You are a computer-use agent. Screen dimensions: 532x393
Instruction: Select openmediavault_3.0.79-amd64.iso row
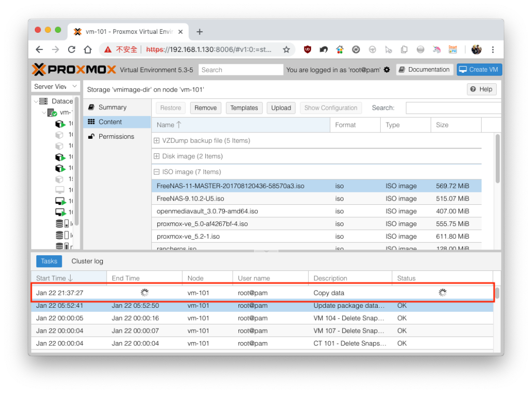(x=316, y=211)
